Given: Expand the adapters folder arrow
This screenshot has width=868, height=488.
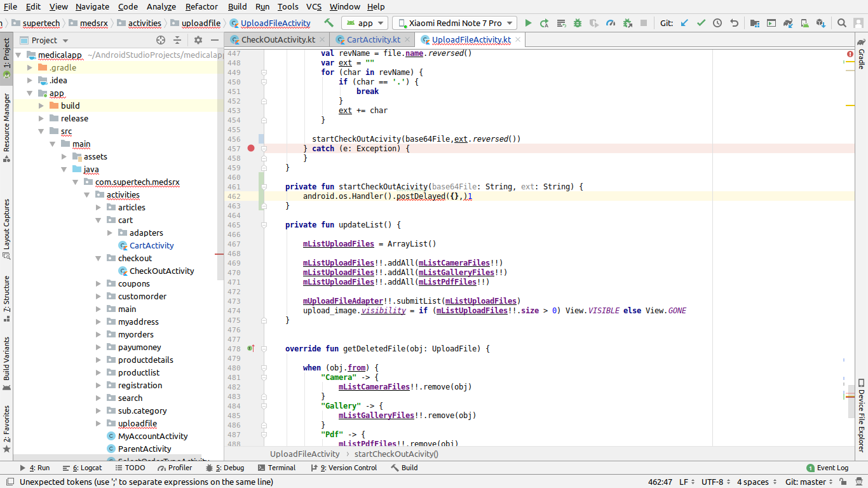Looking at the screenshot, I should (x=110, y=233).
